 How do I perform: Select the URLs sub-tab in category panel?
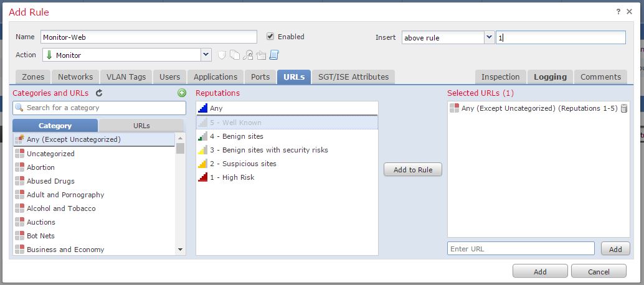141,126
